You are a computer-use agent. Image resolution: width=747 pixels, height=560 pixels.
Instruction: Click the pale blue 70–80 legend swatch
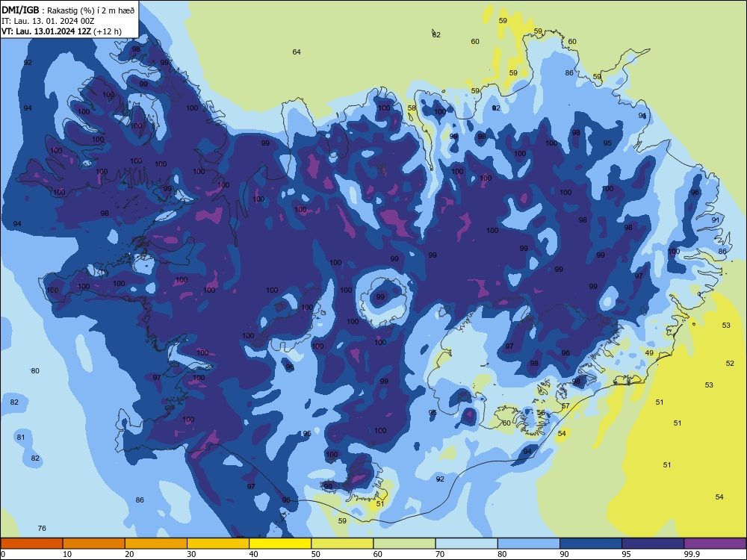(466, 544)
